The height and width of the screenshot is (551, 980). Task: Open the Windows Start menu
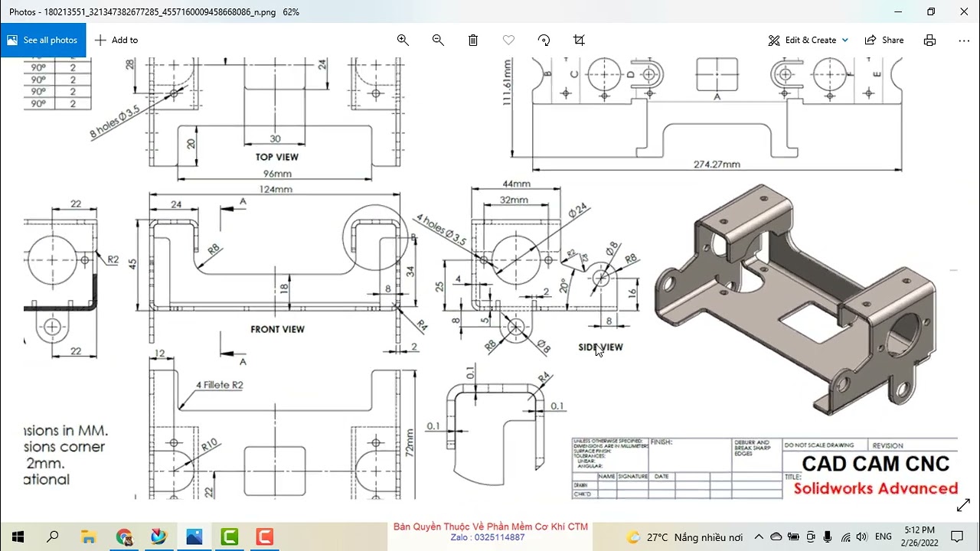18,536
